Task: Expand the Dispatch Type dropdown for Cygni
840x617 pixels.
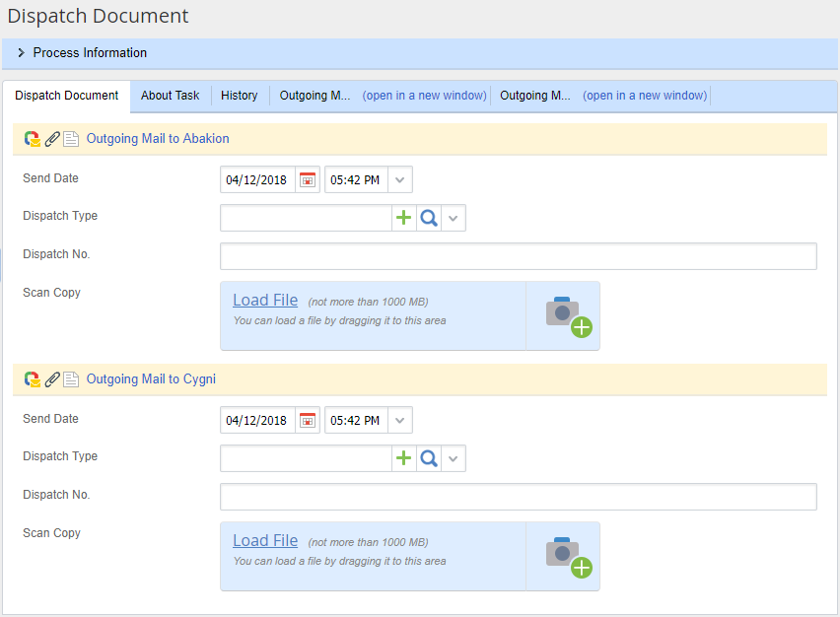Action: click(x=453, y=458)
